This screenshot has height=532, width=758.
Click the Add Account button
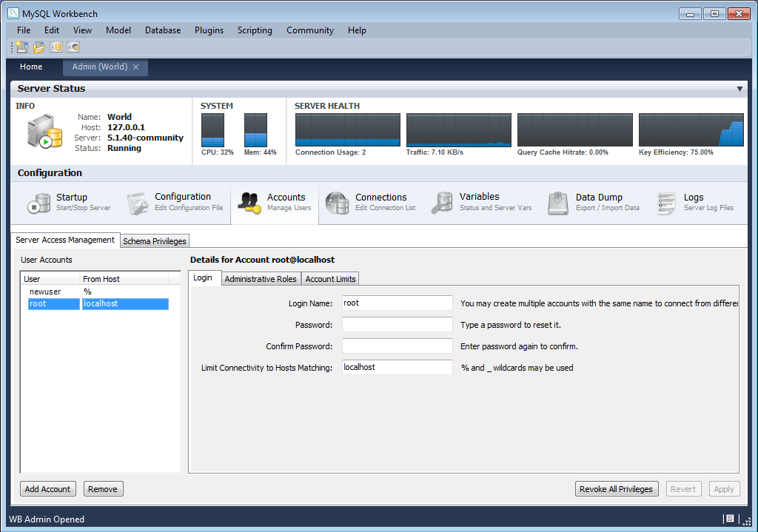47,488
